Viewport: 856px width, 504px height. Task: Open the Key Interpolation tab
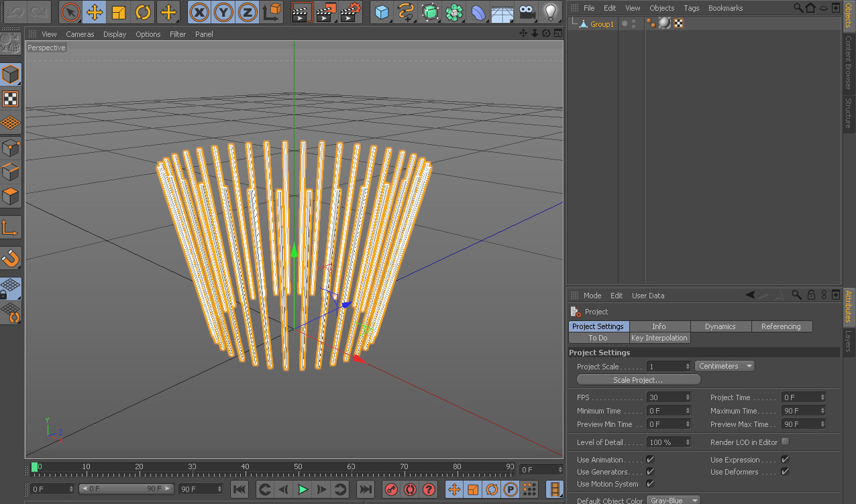pyautogui.click(x=659, y=338)
